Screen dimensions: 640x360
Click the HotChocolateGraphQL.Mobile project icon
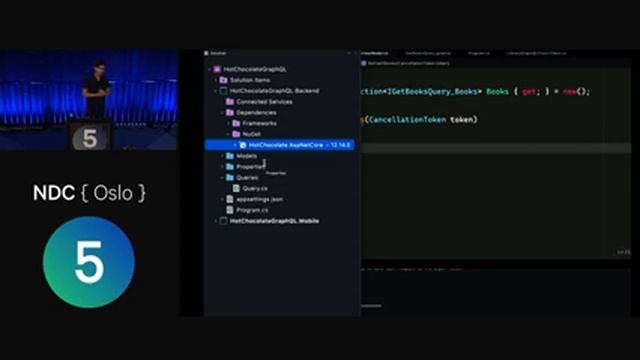pyautogui.click(x=223, y=221)
